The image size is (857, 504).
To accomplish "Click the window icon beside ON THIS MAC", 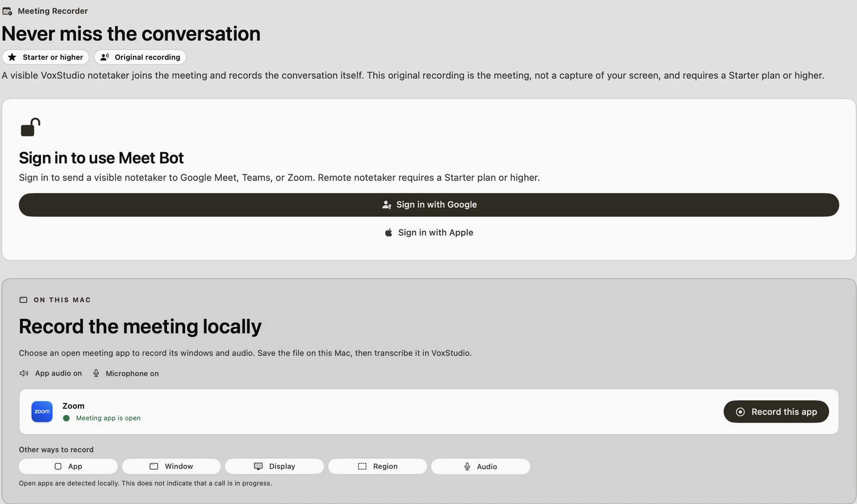I will click(23, 300).
